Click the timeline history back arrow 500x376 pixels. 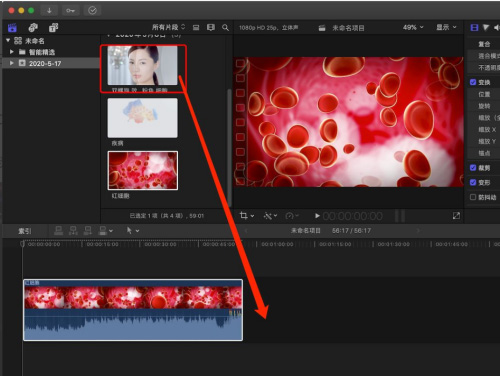(x=246, y=231)
